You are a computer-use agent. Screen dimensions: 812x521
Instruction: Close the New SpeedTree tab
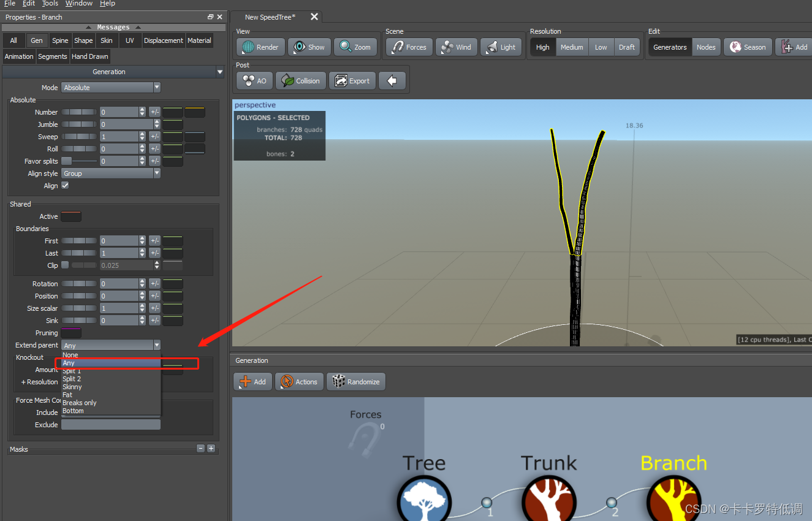click(x=314, y=17)
